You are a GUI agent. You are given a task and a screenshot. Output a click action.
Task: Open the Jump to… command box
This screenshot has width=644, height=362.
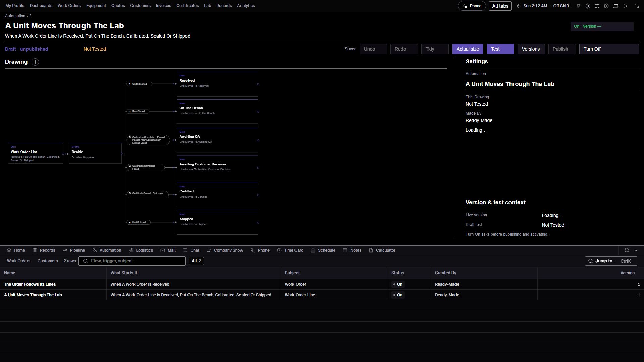coord(611,261)
